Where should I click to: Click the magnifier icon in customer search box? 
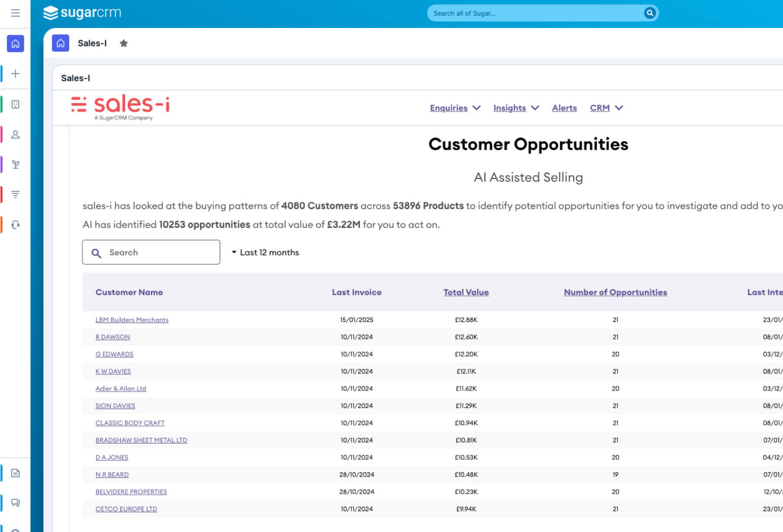[96, 253]
